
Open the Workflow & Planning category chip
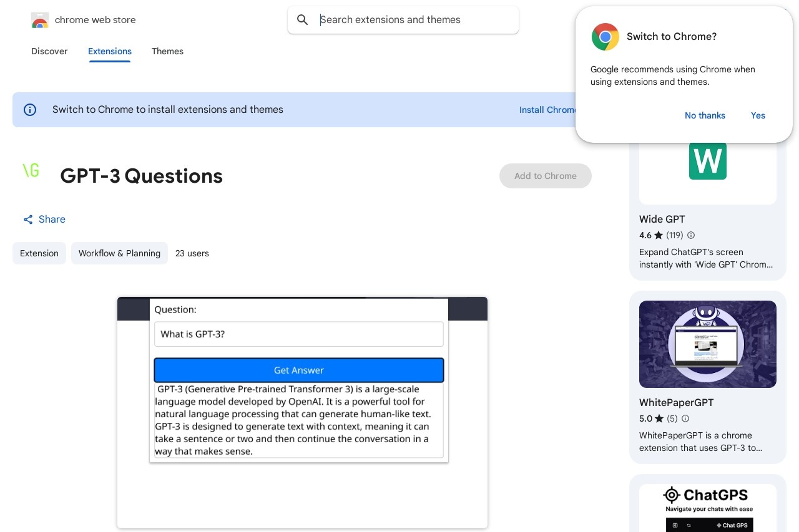119,253
